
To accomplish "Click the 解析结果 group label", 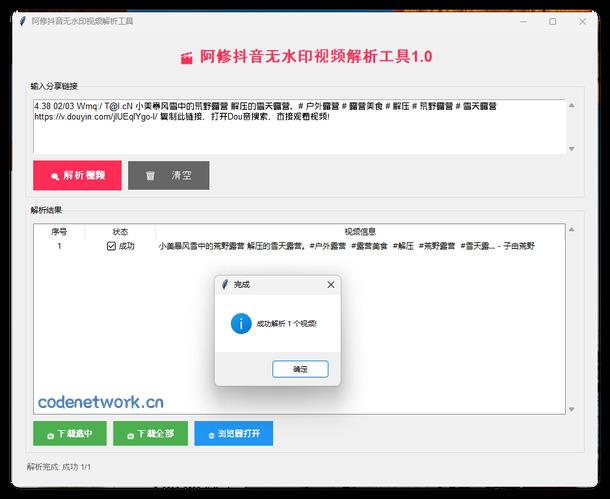I will [46, 210].
